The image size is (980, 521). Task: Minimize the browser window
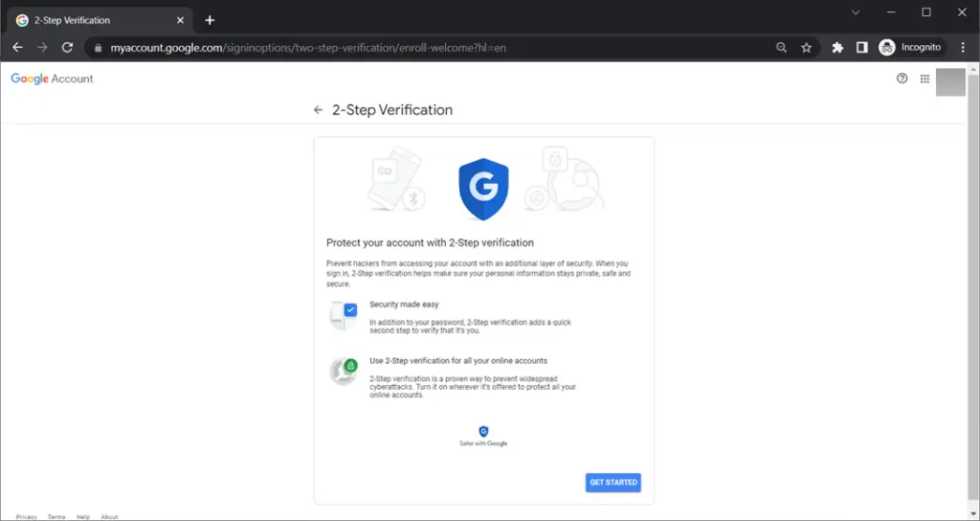click(x=891, y=12)
